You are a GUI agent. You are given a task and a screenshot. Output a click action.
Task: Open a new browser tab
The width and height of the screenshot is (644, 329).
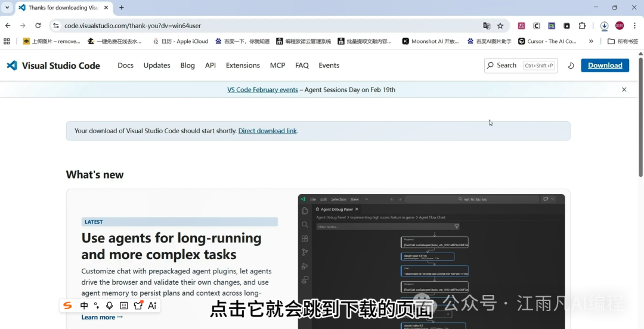point(121,7)
